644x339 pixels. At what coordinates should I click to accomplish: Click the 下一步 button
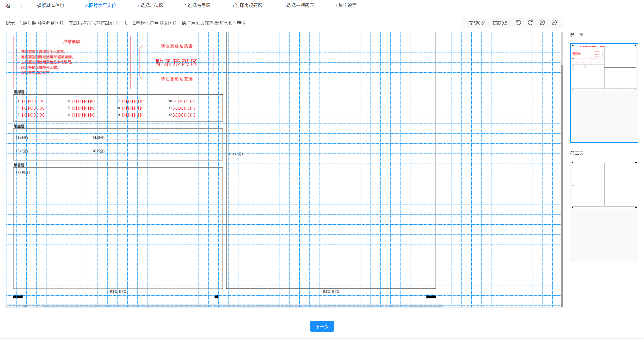pyautogui.click(x=322, y=326)
